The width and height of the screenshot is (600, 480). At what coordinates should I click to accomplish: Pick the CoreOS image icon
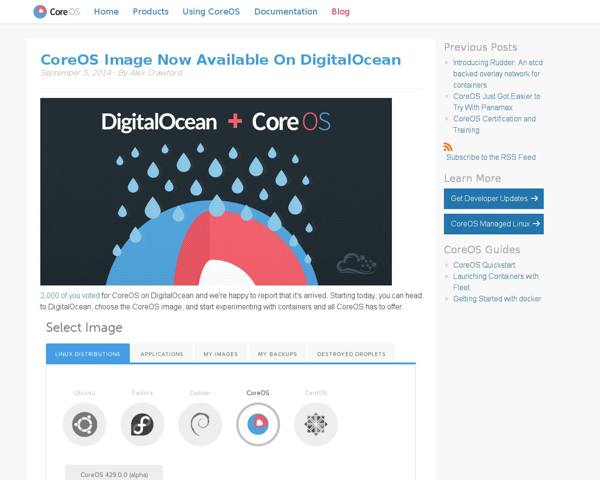pyautogui.click(x=258, y=424)
